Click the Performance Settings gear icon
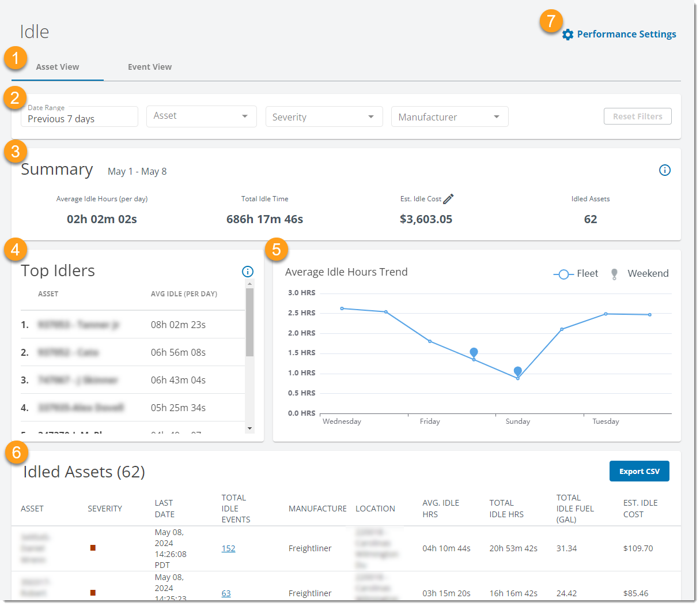Viewport: 700px width, 606px height. click(567, 35)
